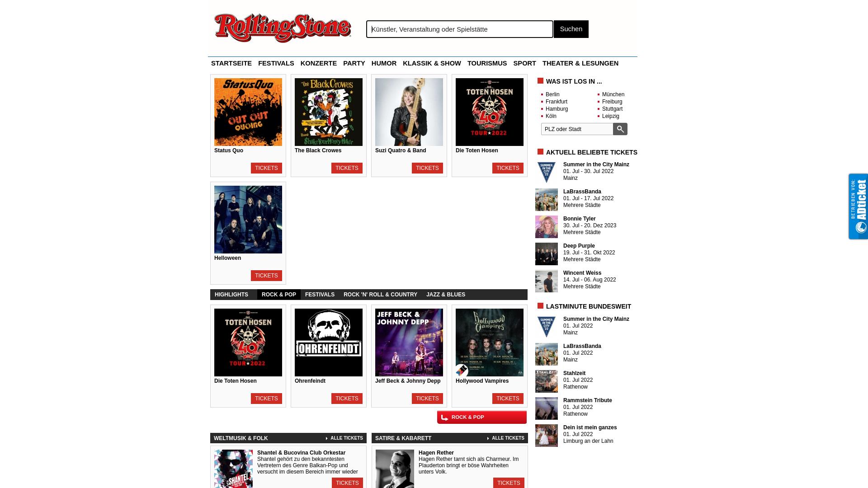Viewport: 868px width, 488px height.
Task: Click the AKTUELL BELIEBTE TICKETS star icon
Action: pyautogui.click(x=540, y=151)
